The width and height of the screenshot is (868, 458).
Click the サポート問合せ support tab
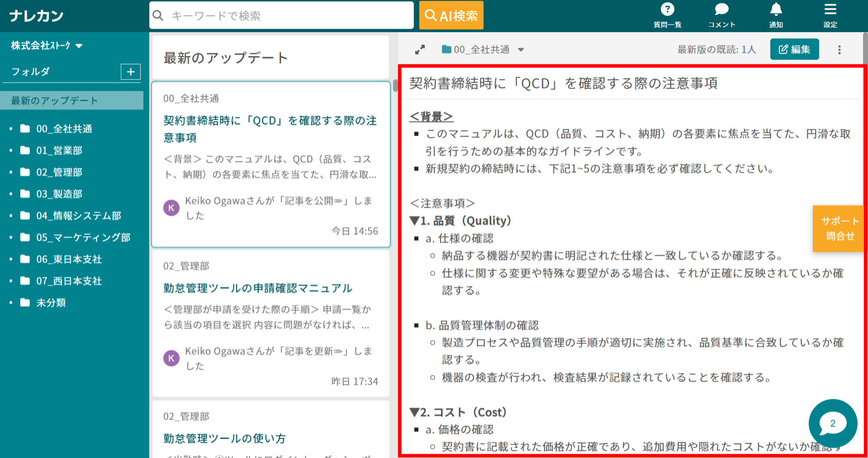[x=840, y=228]
